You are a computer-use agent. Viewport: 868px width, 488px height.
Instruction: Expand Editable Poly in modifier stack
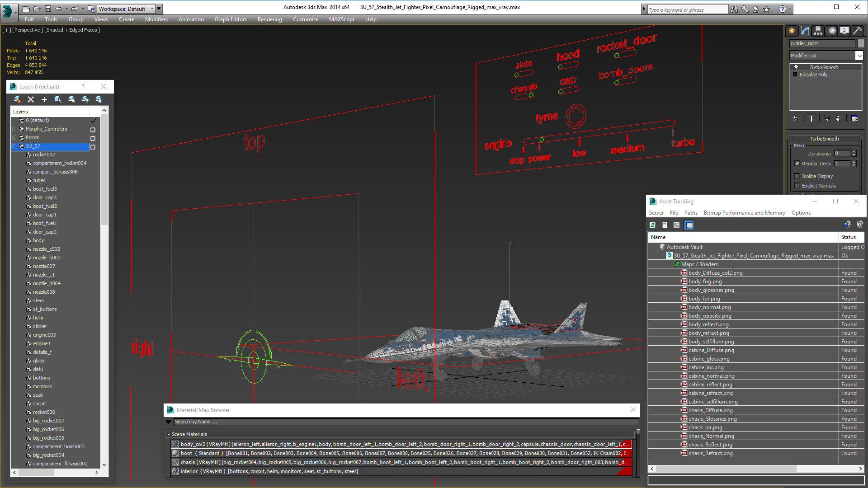(x=795, y=75)
